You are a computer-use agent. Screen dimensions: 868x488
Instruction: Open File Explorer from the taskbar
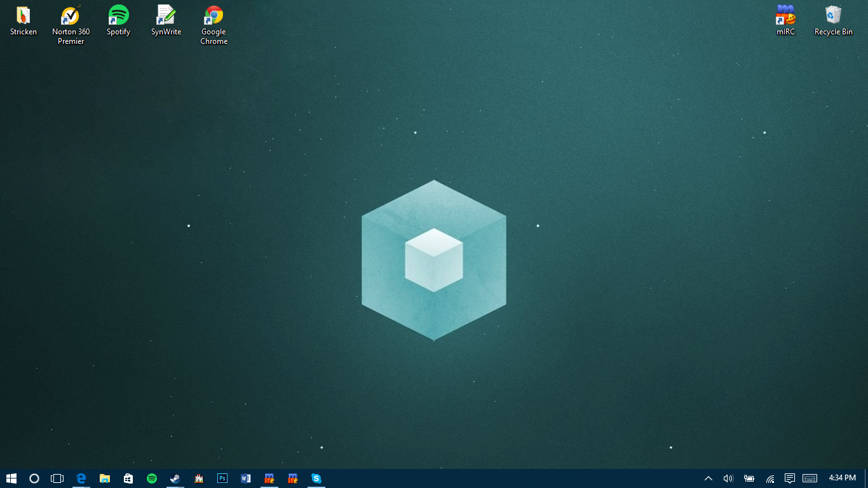point(105,478)
